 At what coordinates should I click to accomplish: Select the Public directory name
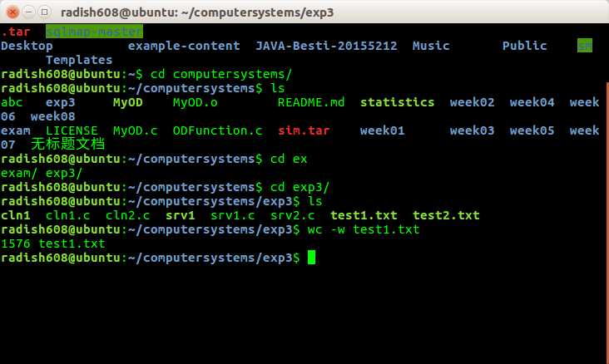click(x=524, y=46)
